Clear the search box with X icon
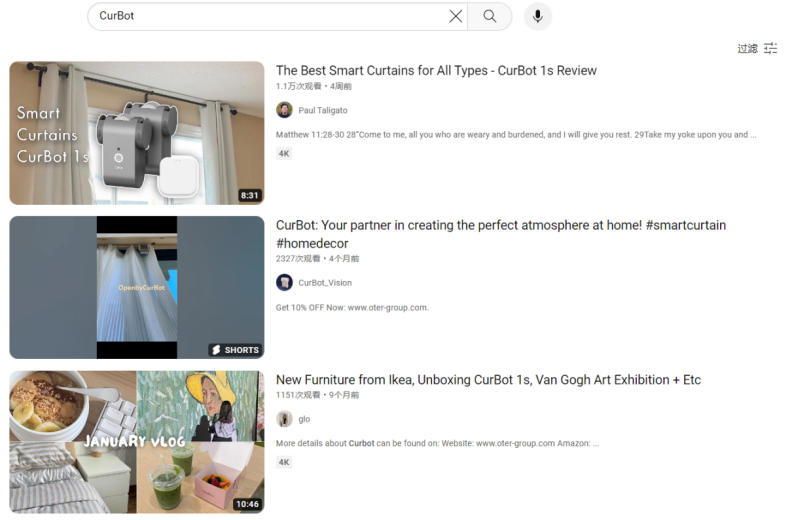The height and width of the screenshot is (520, 792). coord(456,16)
